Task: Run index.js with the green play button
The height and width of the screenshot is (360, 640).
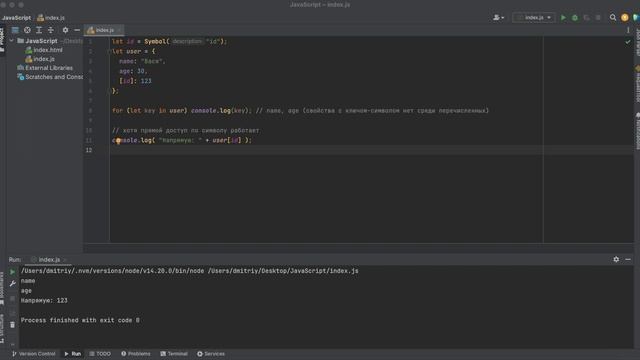Action: point(563,18)
